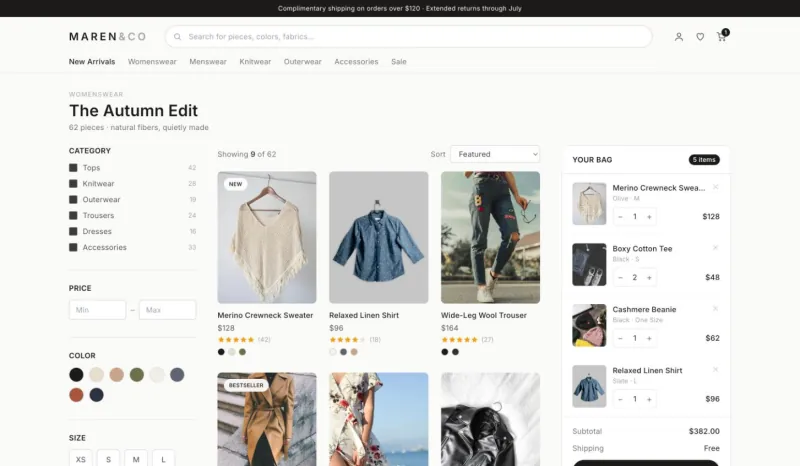Decrease Relaxed Linen Shirt bag quantity

pyautogui.click(x=620, y=399)
